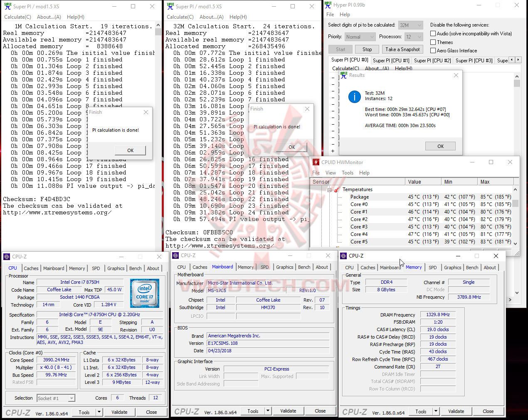This screenshot has width=528, height=420.
Task: Open Graphics tab in right CPU-Z
Action: click(x=452, y=268)
